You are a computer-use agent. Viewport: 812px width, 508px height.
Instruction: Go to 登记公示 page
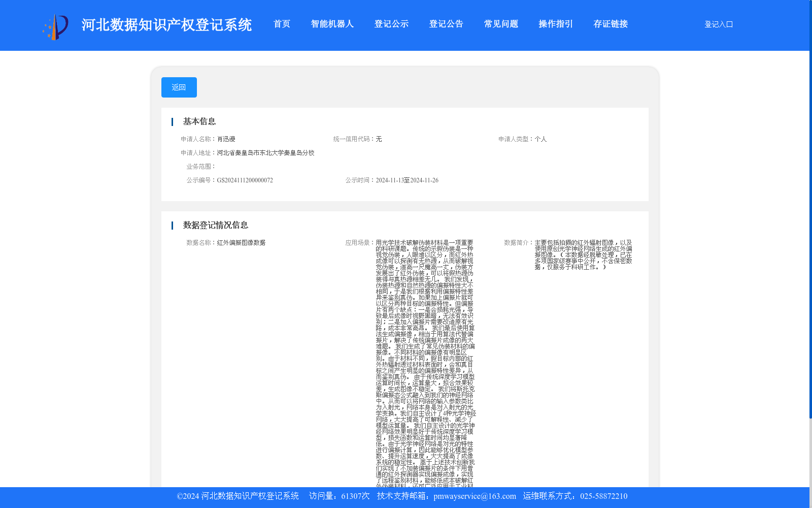pos(391,24)
